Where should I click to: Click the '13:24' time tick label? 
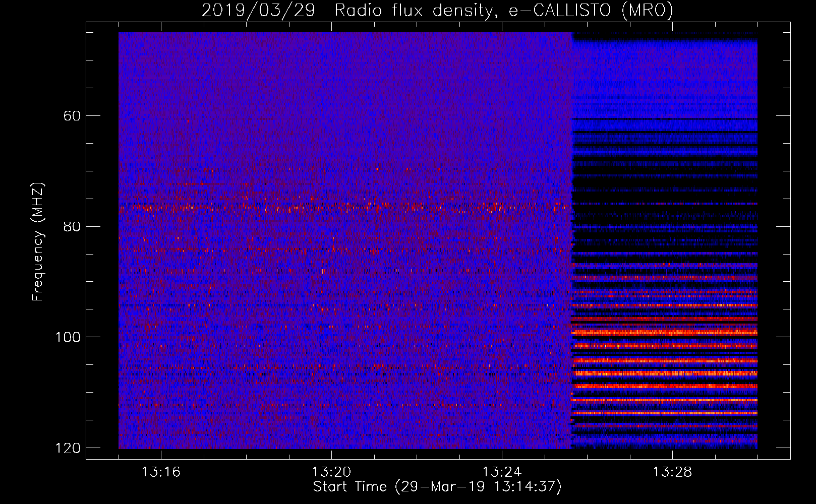pos(502,472)
